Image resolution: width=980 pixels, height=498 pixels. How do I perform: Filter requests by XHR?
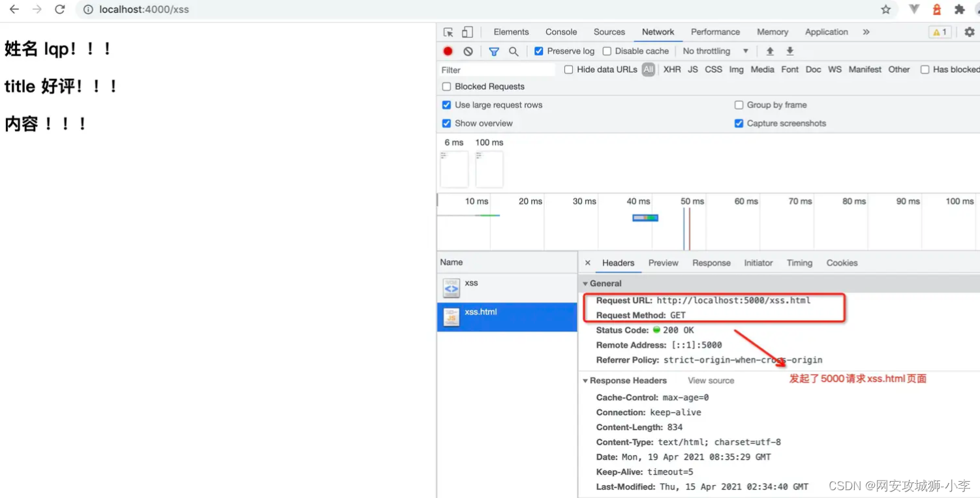click(672, 69)
